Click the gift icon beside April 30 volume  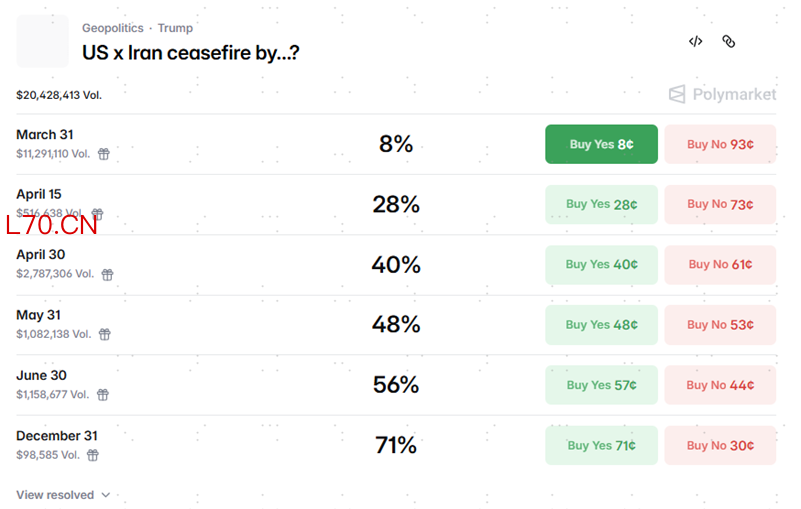[107, 274]
